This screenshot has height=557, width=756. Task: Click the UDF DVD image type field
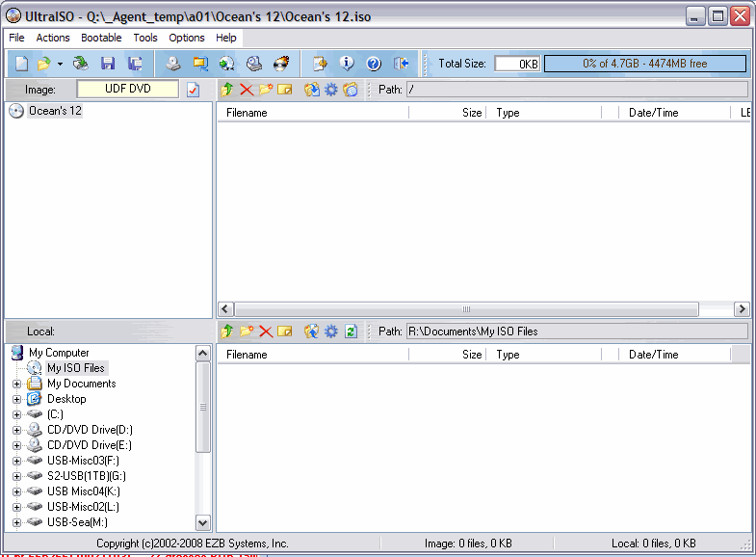tap(128, 89)
